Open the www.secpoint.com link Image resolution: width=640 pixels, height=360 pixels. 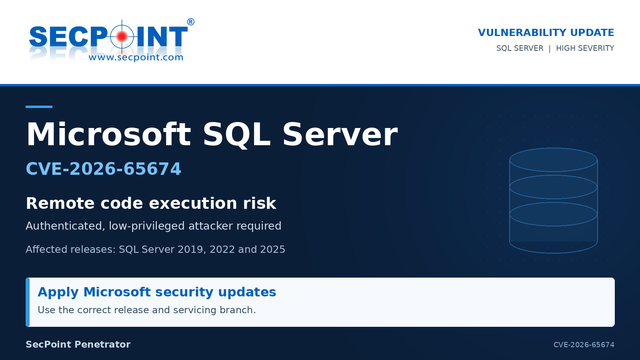(x=136, y=57)
